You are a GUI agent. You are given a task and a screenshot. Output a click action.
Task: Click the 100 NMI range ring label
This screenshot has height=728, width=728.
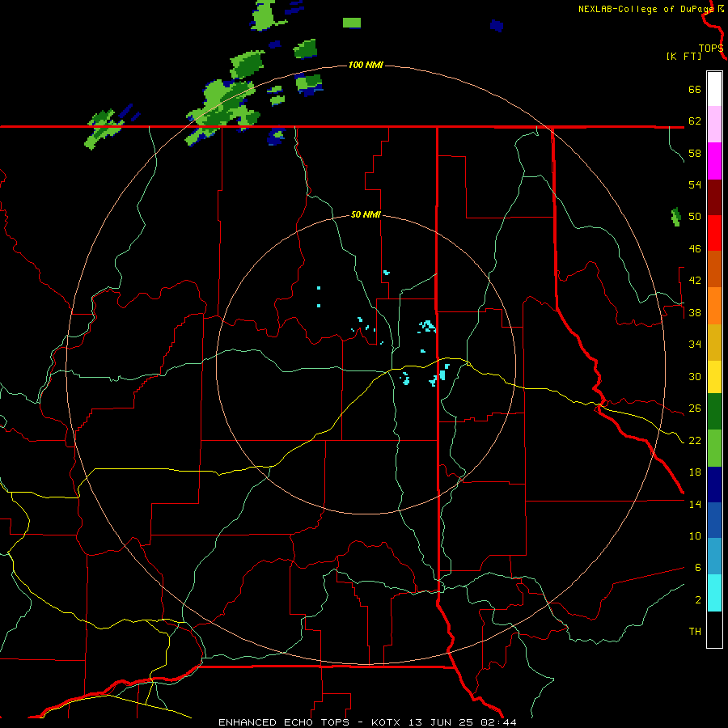coord(366,65)
